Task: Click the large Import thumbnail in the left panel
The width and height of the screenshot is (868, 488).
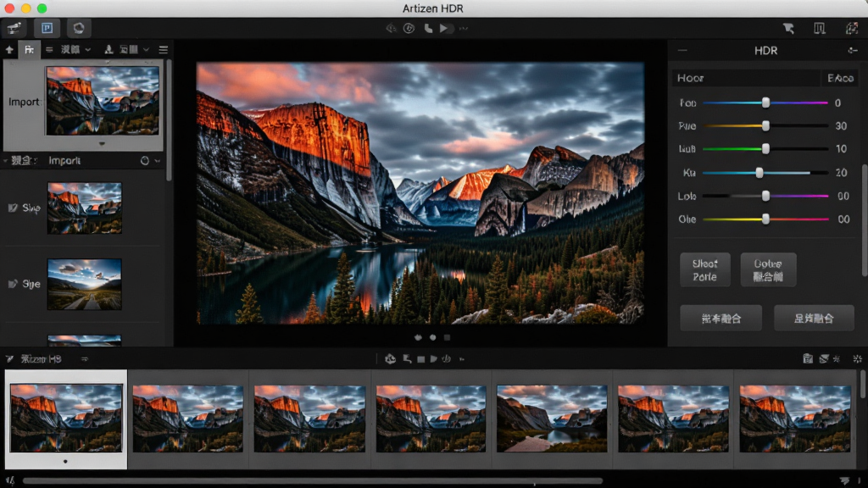Action: tap(103, 101)
